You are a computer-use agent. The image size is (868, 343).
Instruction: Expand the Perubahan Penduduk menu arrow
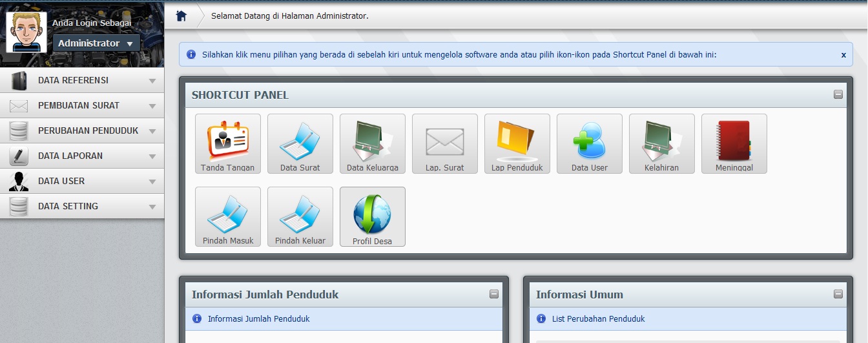tap(152, 132)
